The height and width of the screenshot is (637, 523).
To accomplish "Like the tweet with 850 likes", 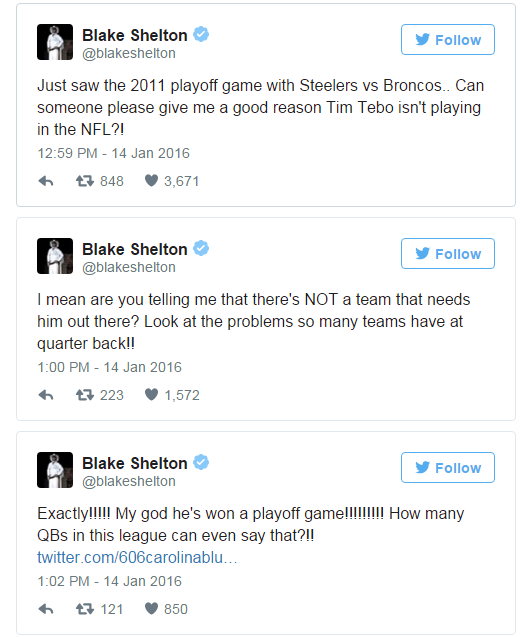I will coord(151,609).
